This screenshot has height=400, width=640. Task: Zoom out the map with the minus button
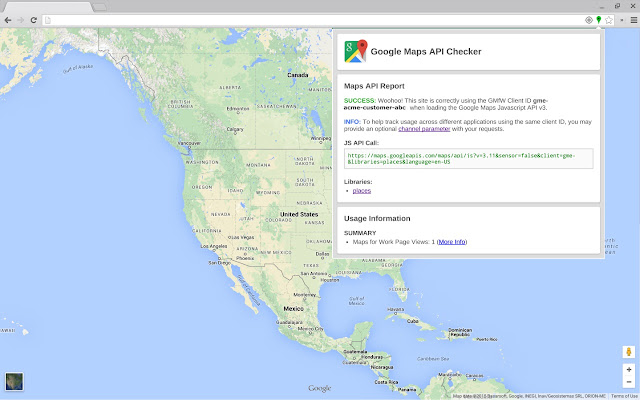[629, 382]
